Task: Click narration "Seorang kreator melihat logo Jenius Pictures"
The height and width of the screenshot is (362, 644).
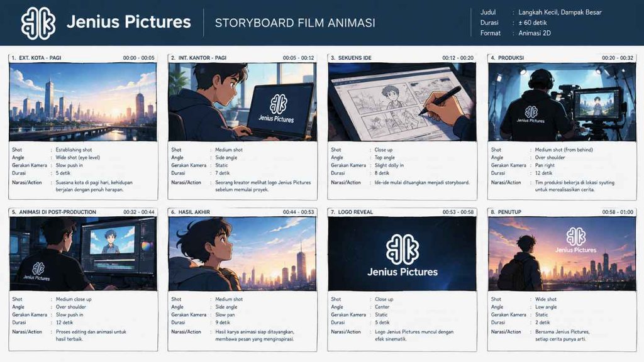Action: click(x=263, y=182)
